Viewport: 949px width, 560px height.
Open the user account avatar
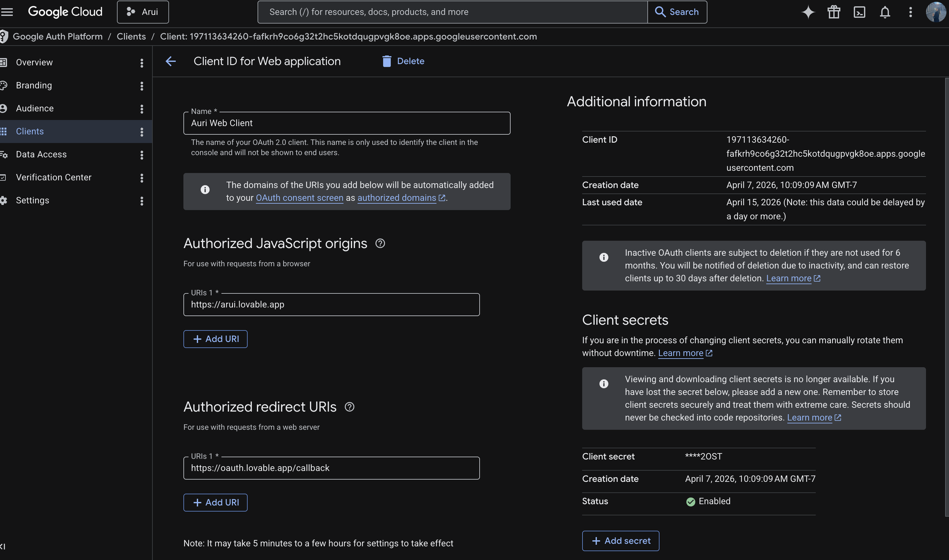(x=936, y=12)
